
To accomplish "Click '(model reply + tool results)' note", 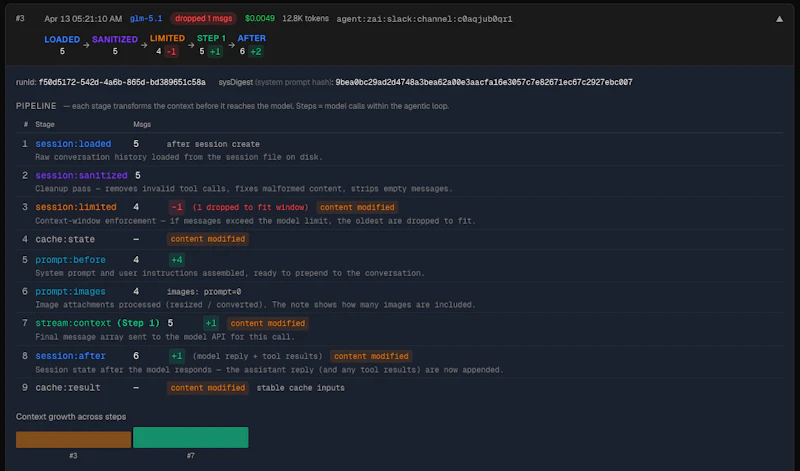I will click(257, 356).
